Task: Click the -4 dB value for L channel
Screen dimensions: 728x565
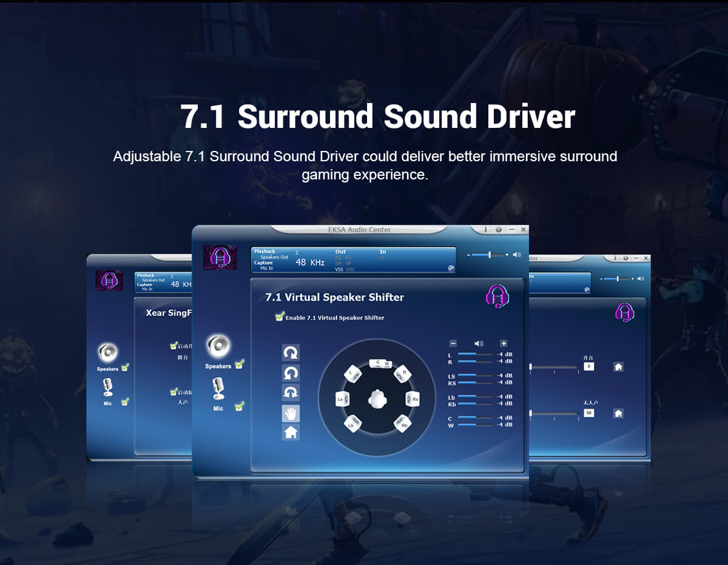Action: coord(505,354)
